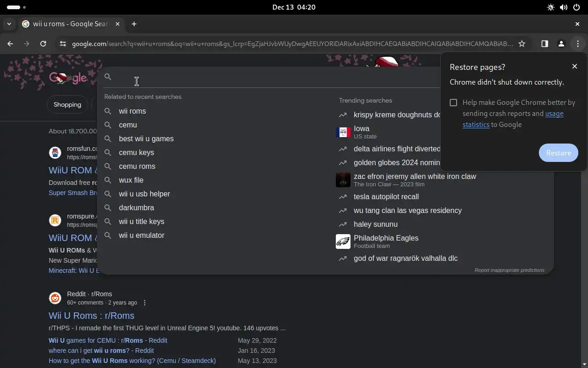Click the Philadelphia Eagles logo thumbnail
The height and width of the screenshot is (368, 588).
pos(343,241)
